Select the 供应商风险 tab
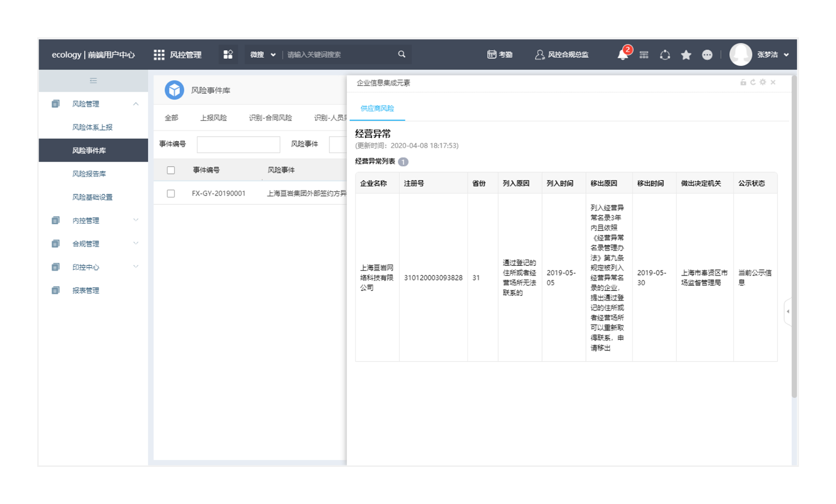836x504 pixels. click(x=377, y=109)
